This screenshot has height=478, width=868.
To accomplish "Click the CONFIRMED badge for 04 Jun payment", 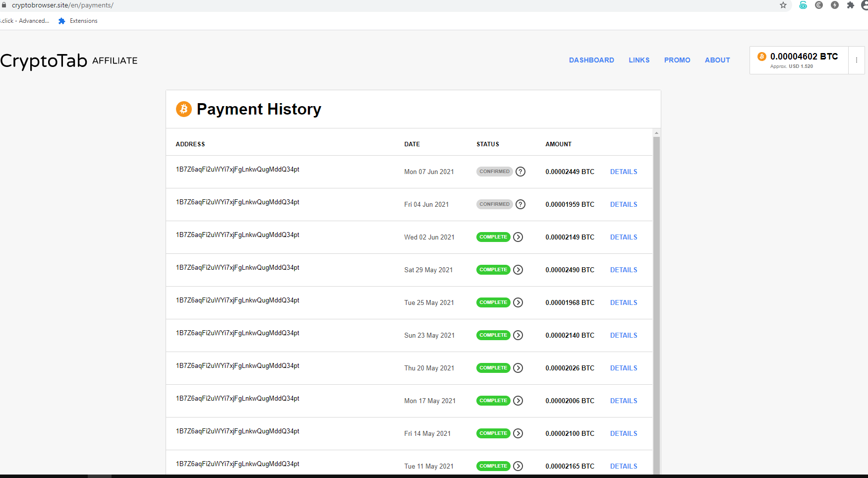I will point(494,204).
